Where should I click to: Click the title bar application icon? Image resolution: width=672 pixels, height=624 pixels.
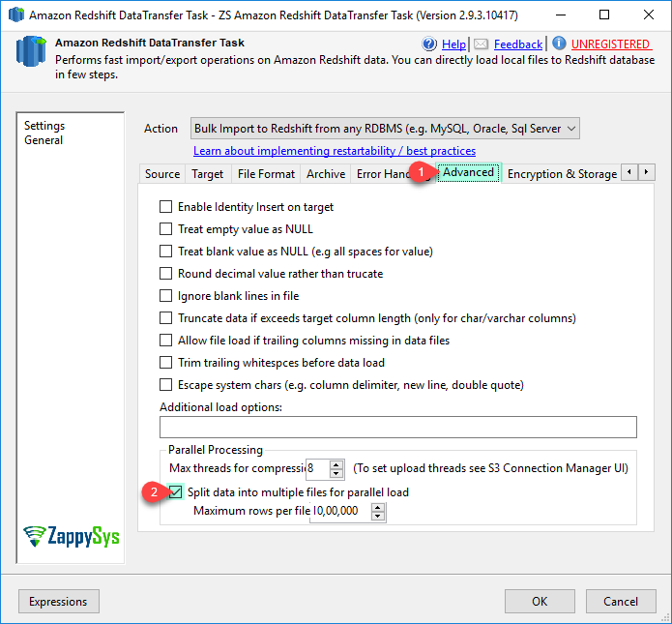coord(16,15)
